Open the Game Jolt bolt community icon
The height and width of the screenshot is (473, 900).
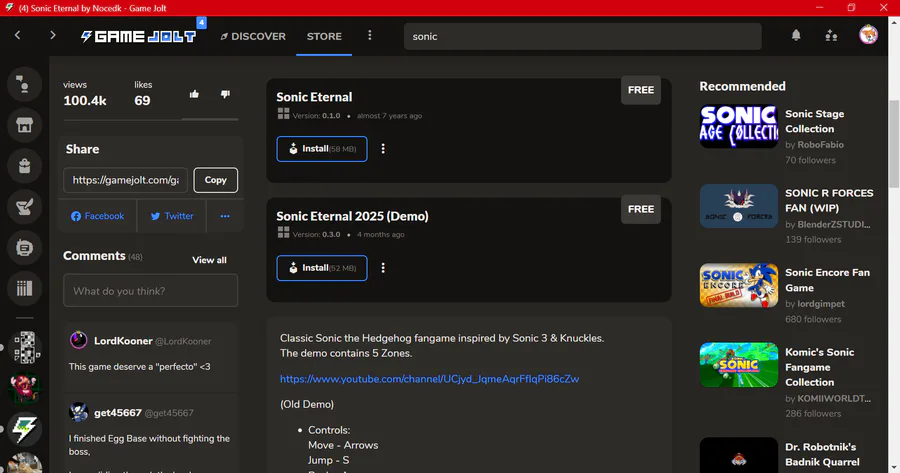point(26,429)
